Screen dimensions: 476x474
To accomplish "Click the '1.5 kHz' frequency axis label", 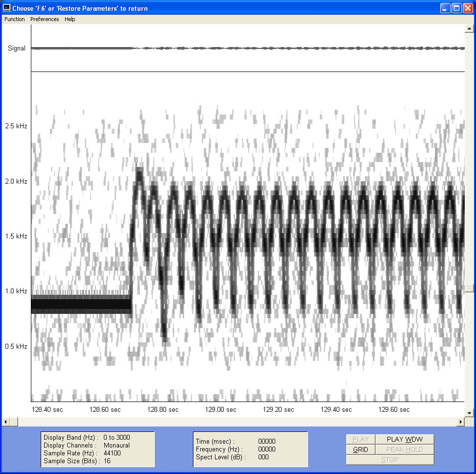I will click(x=16, y=236).
